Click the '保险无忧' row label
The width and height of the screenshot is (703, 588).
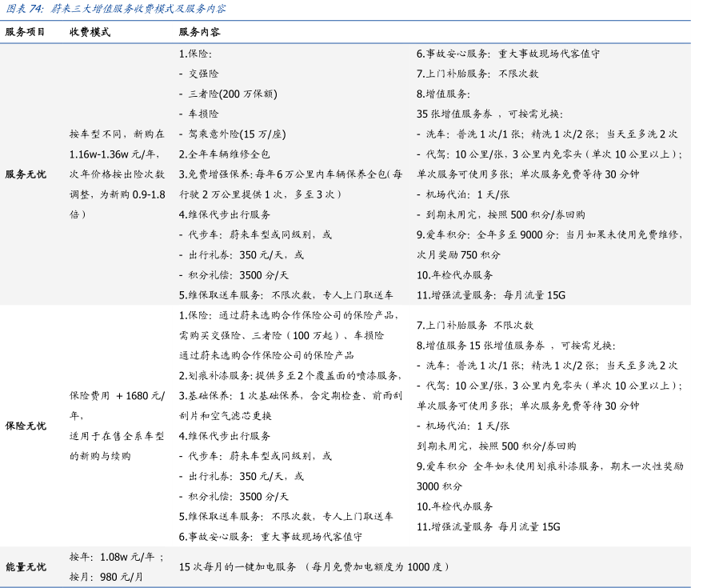pyautogui.click(x=26, y=426)
